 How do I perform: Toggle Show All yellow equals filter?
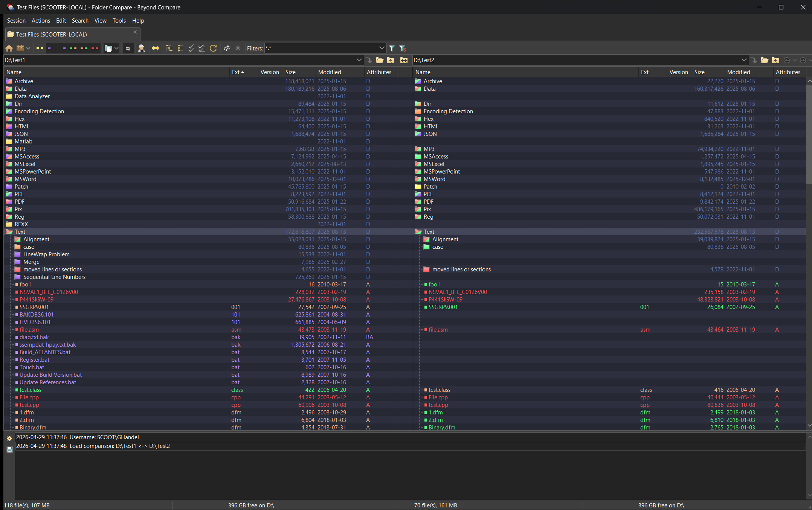pyautogui.click(x=40, y=48)
